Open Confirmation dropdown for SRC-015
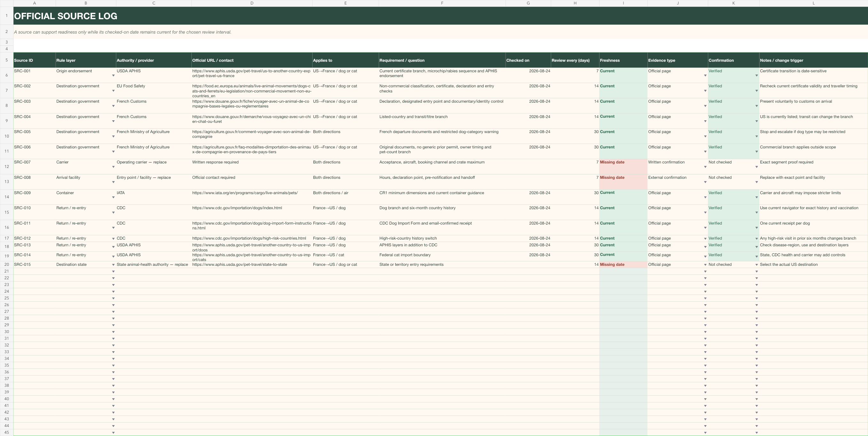 [756, 265]
